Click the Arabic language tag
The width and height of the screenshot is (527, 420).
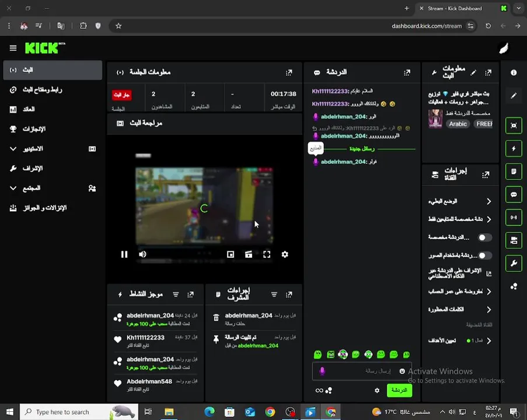[458, 124]
